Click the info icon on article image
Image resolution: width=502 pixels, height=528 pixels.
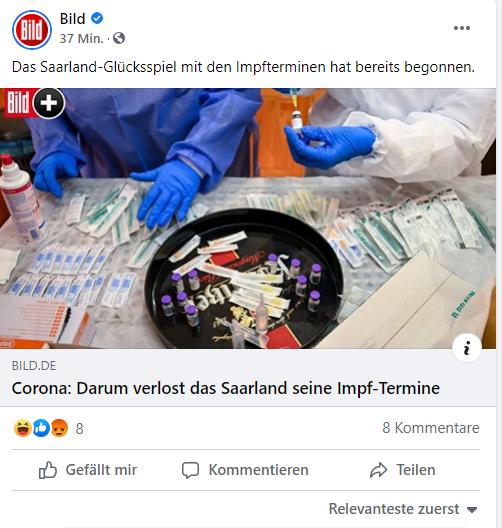coord(467,348)
